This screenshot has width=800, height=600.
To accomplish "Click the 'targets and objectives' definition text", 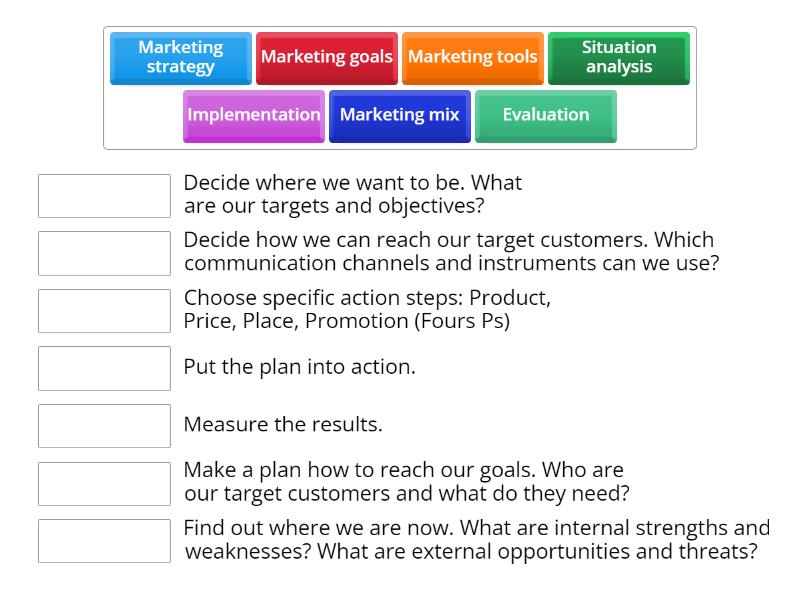I will tap(352, 196).
